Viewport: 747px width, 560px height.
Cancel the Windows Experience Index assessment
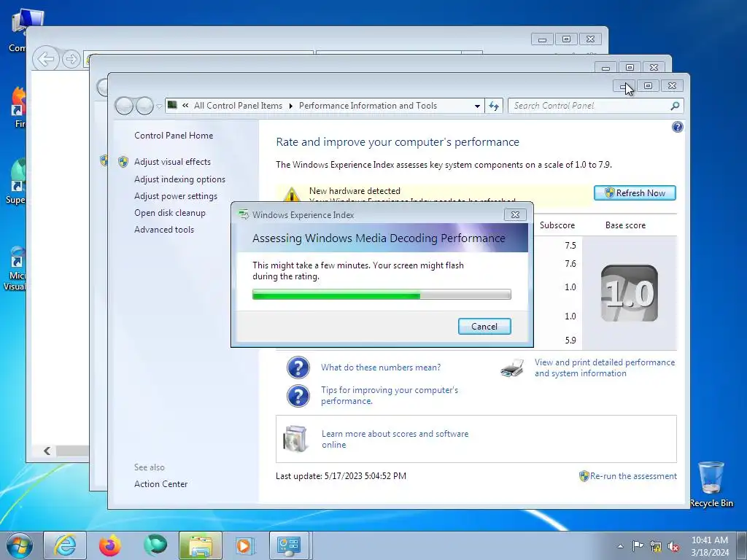tap(484, 326)
